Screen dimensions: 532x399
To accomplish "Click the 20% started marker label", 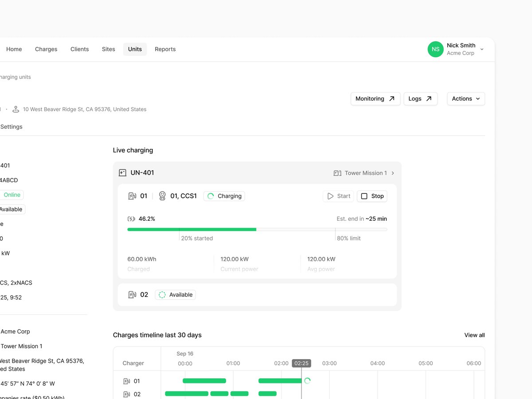I will click(x=197, y=239).
